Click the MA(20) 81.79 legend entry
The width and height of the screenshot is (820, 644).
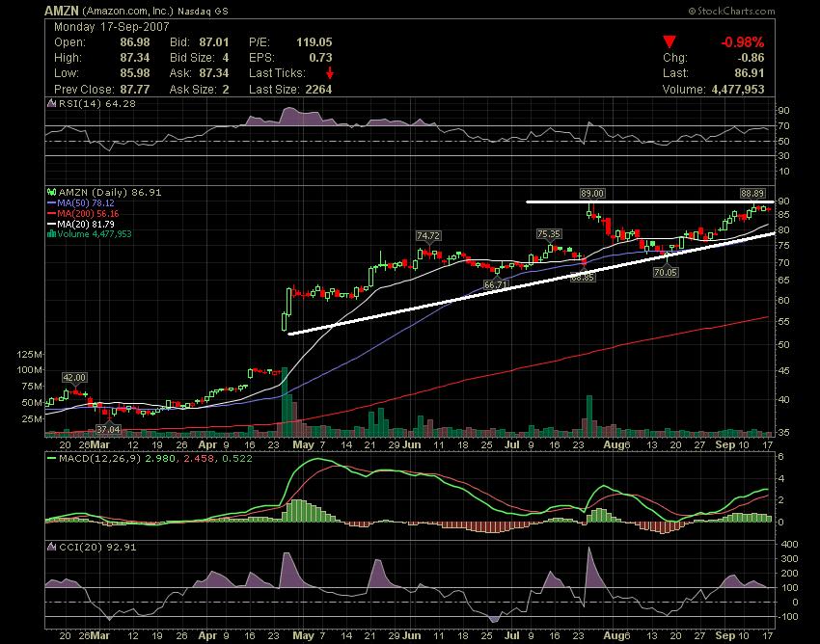coord(80,224)
